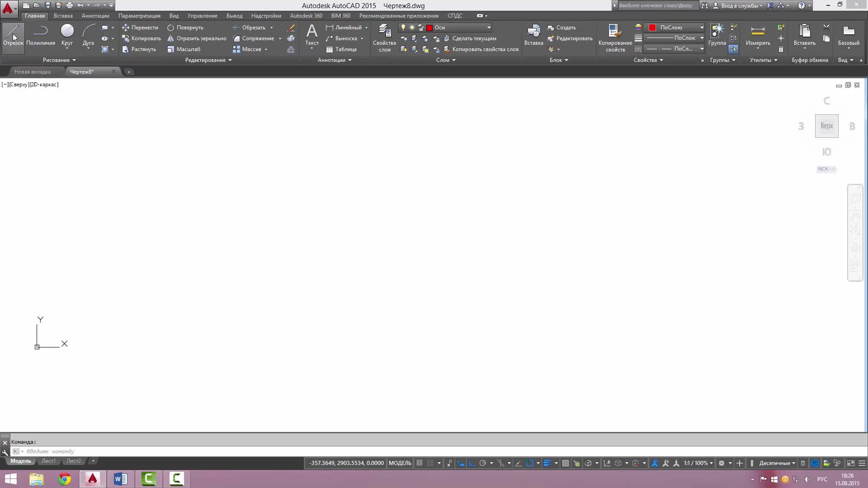868x488 pixels.
Task: Click the Повернуть rotate tool
Action: 185,28
